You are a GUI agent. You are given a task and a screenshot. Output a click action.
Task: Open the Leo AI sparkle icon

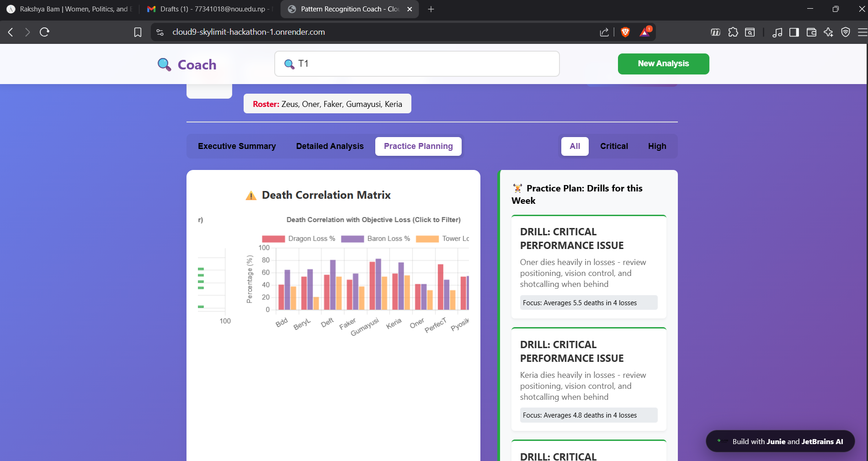[x=828, y=32]
